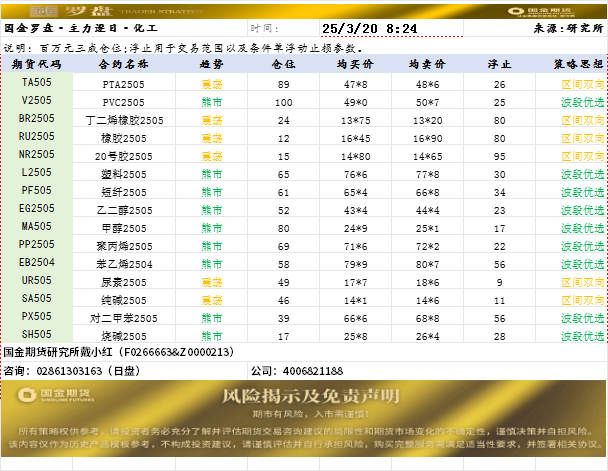Click the SA505 code cell

[37, 298]
